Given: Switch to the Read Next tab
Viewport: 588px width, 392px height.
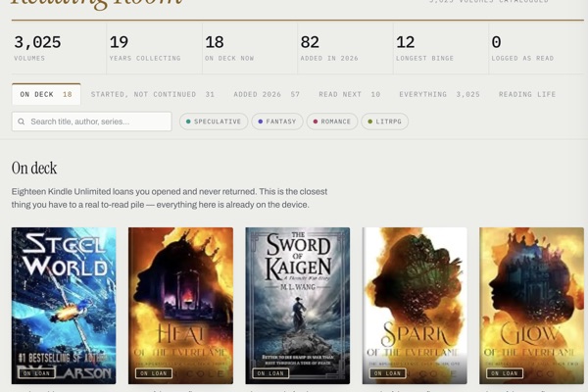Looking at the screenshot, I should pos(350,94).
